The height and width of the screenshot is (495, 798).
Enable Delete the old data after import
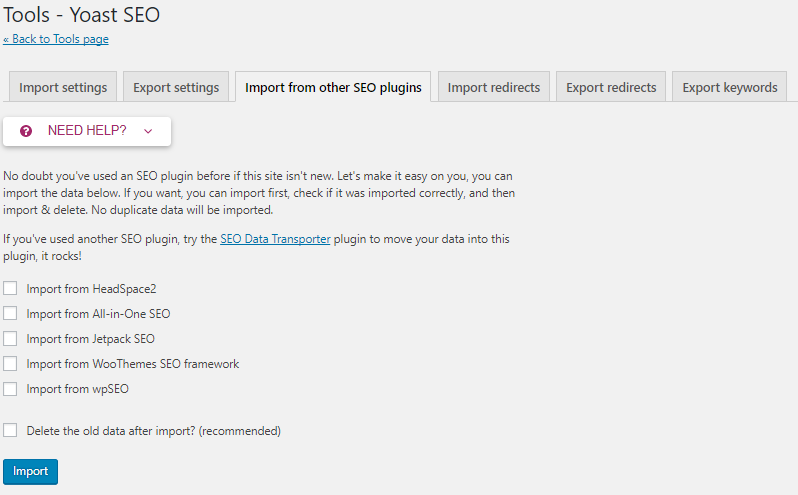tap(10, 430)
